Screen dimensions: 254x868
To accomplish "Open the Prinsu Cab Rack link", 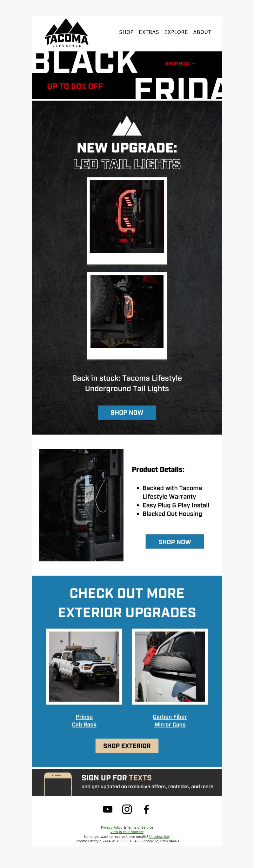I will point(84,720).
